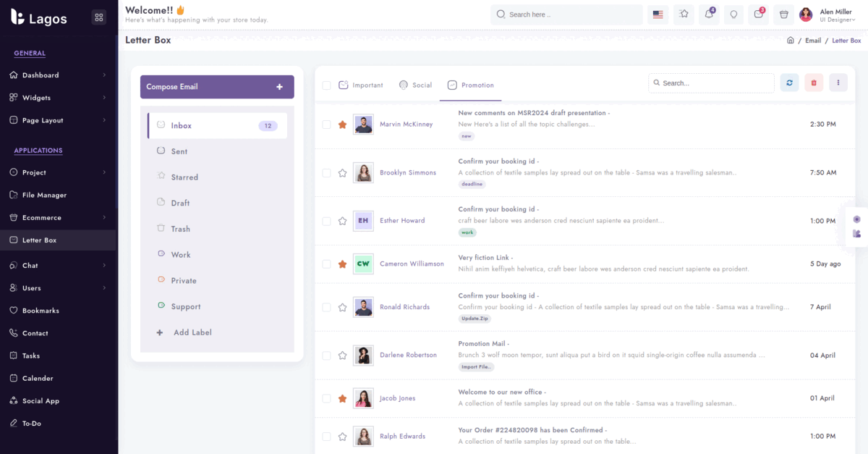
Task: Switch to the Social tab
Action: 415,85
